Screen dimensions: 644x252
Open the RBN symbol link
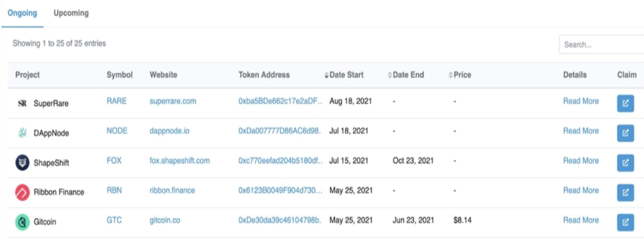pyautogui.click(x=115, y=190)
